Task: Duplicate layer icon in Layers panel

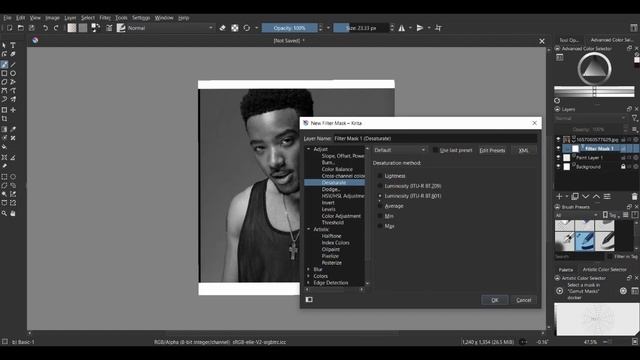Action: [575, 196]
